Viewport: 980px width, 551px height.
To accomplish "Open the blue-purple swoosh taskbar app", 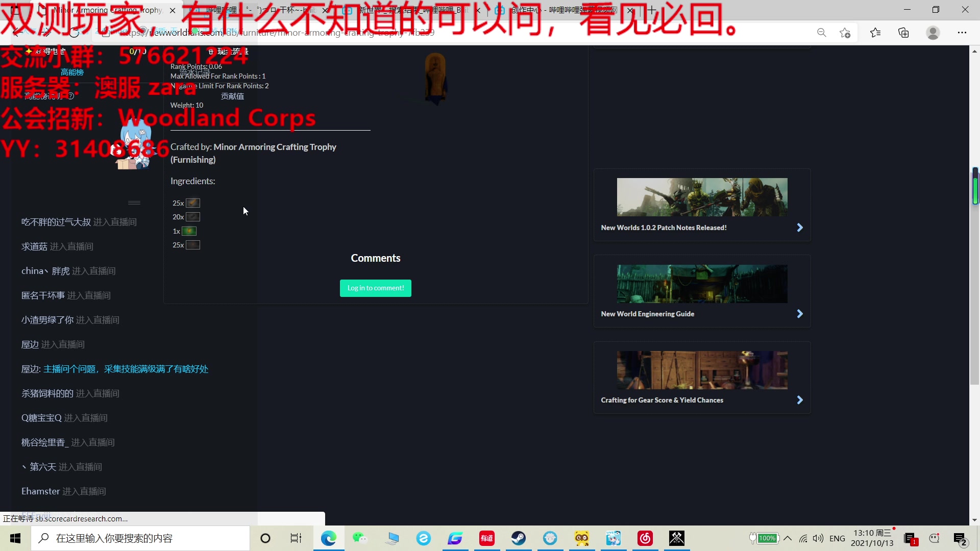I will (455, 538).
